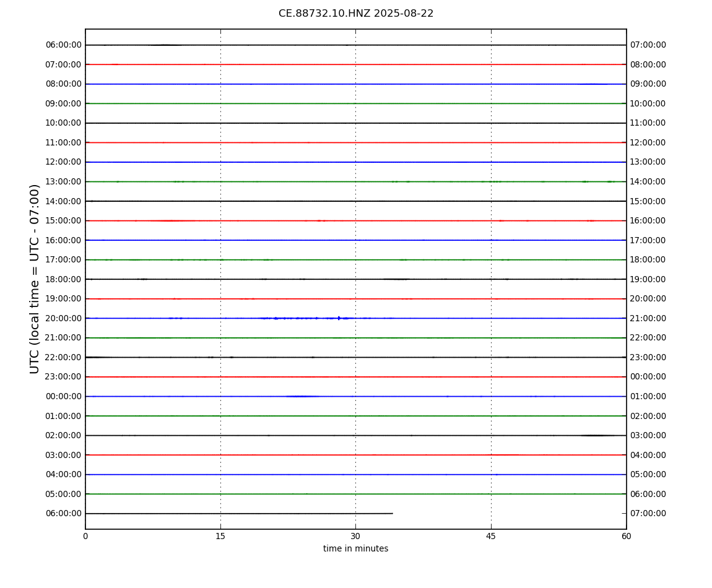The image size is (712, 588).
Task: Select 15:00:00 on the left UTC axis
Action: click(x=64, y=221)
